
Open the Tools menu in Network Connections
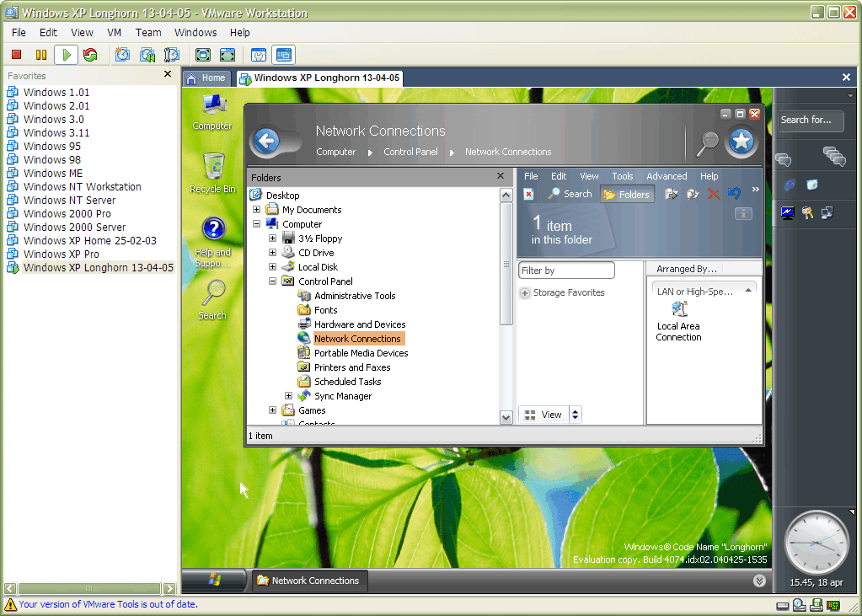click(623, 176)
